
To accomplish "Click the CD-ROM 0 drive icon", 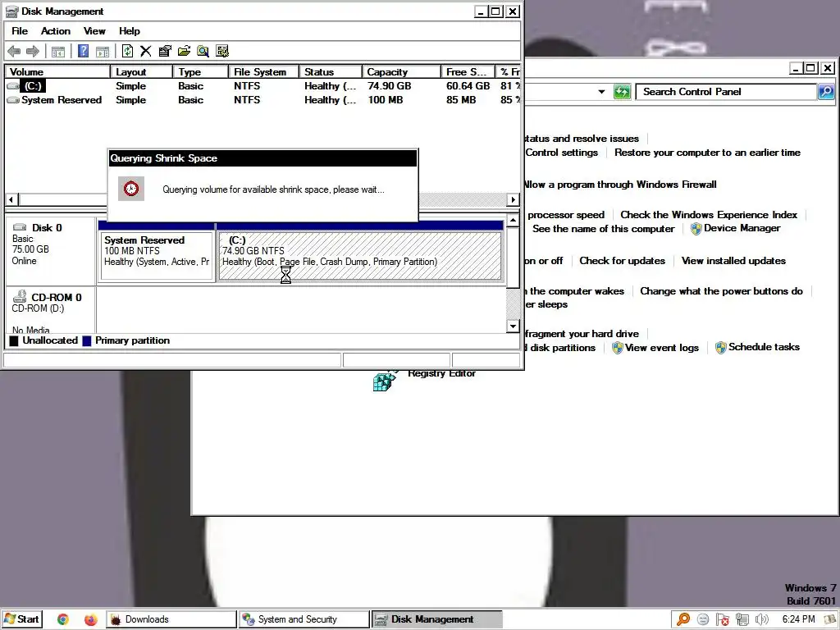I will (20, 295).
